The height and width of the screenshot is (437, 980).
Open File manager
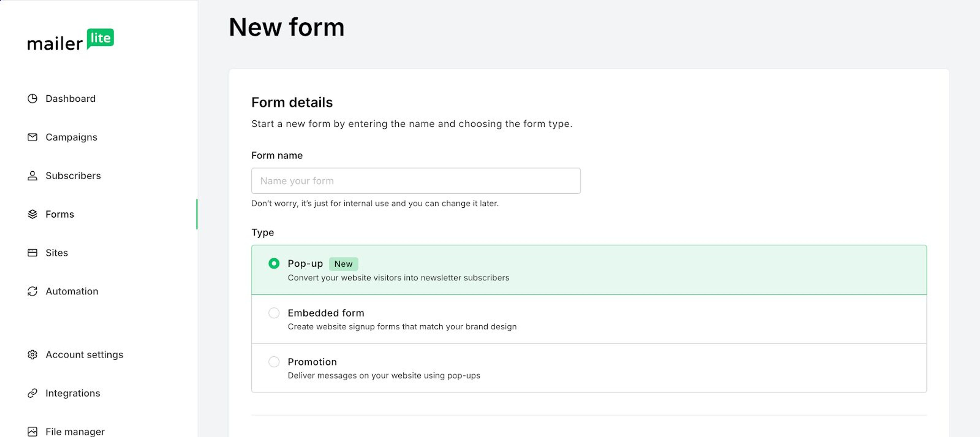(x=75, y=431)
